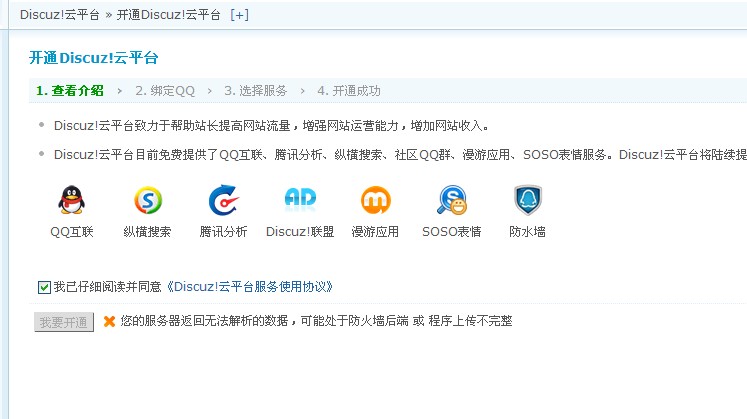The height and width of the screenshot is (419, 747).
Task: Click the SOSO表情 icon
Action: [x=452, y=200]
